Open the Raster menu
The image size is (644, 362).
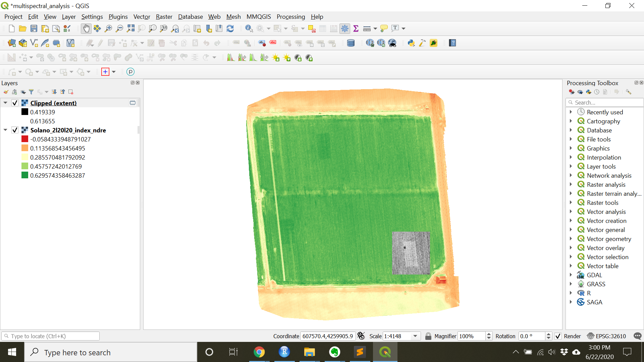(164, 17)
